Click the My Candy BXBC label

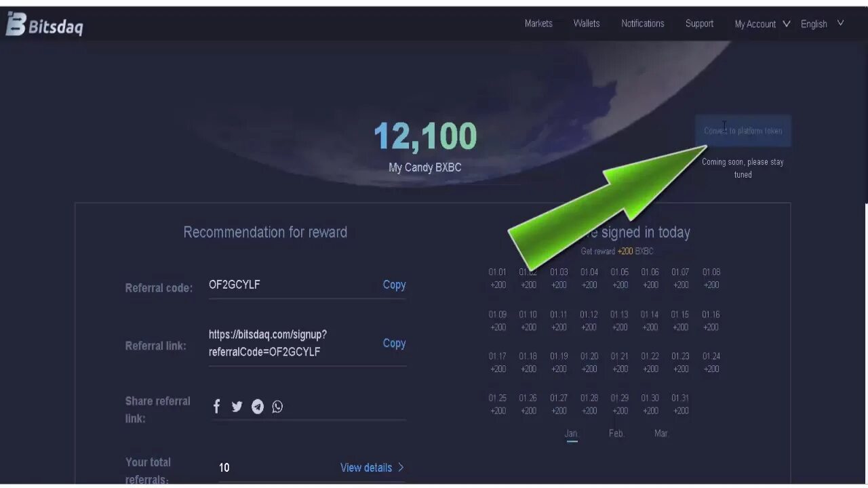425,167
